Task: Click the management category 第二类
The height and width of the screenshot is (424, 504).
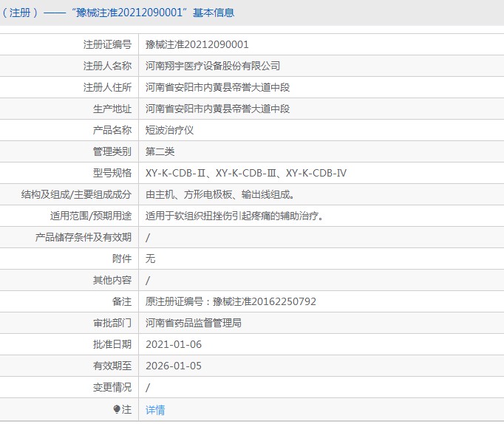Action: [x=160, y=151]
